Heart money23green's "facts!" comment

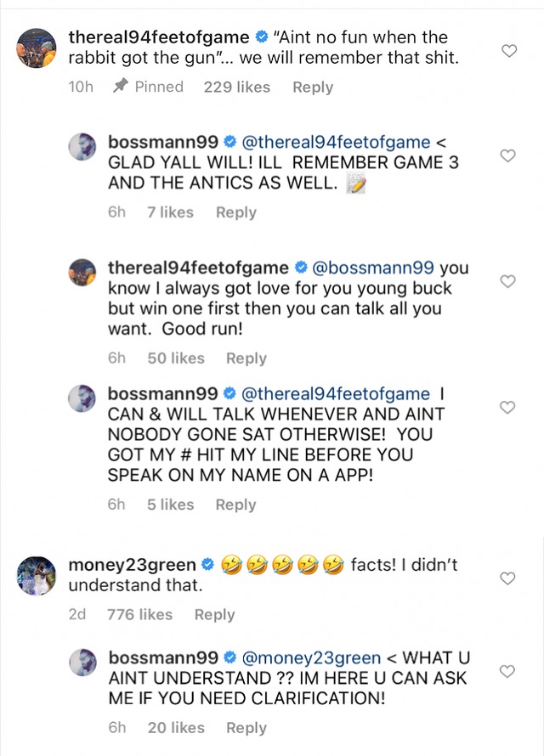pyautogui.click(x=507, y=578)
